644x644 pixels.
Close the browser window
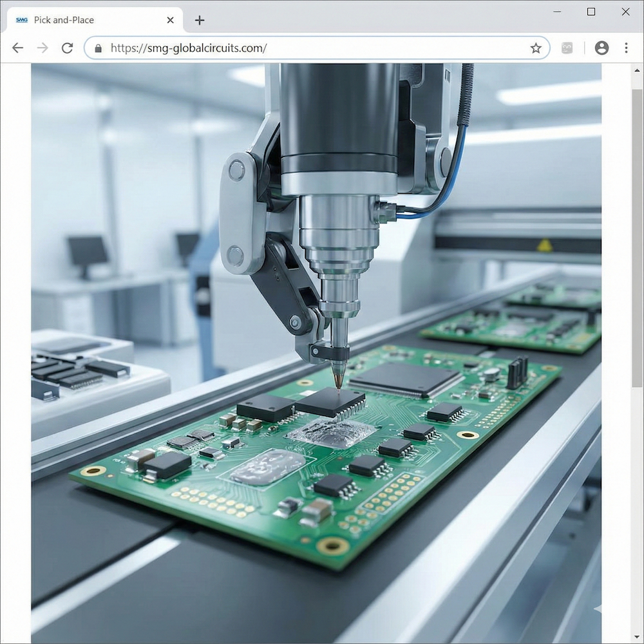[x=626, y=12]
